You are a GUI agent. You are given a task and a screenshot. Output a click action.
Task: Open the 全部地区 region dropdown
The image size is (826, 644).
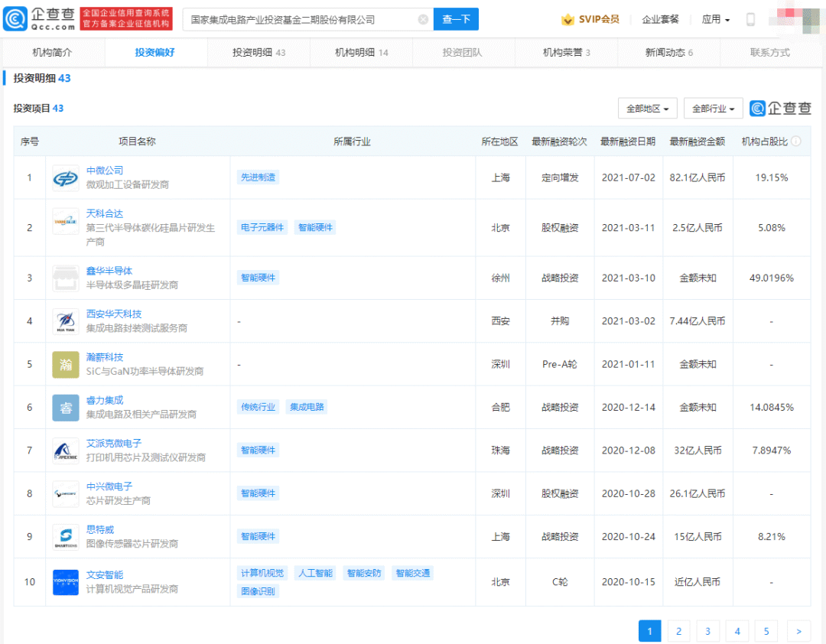coord(648,109)
